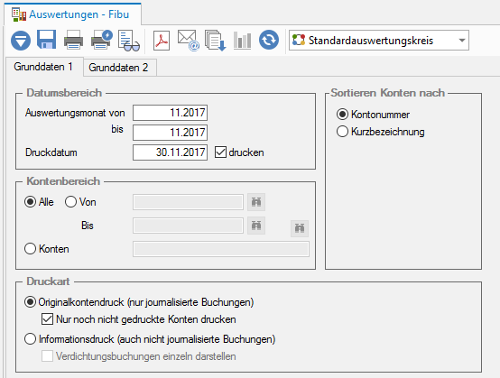Toggle the Druckdatum drucken checkbox
The height and width of the screenshot is (378, 500).
[221, 152]
